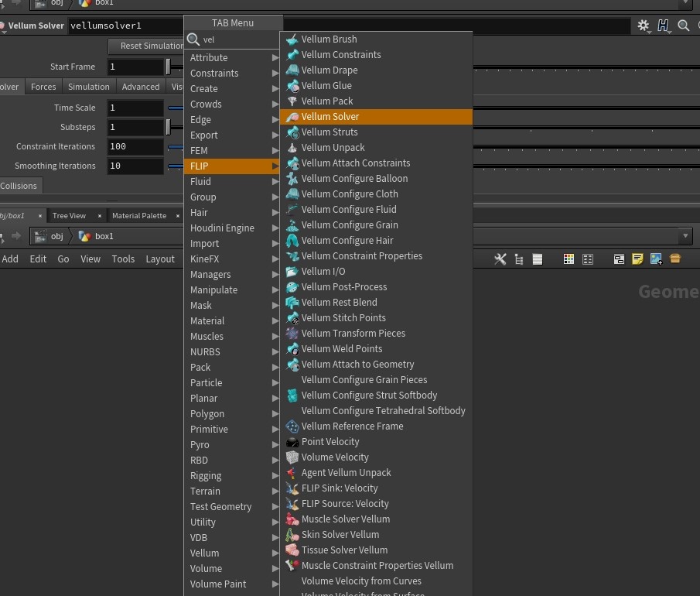Open Tools menu in network editor
Screen dimensions: 700x596
(x=123, y=259)
